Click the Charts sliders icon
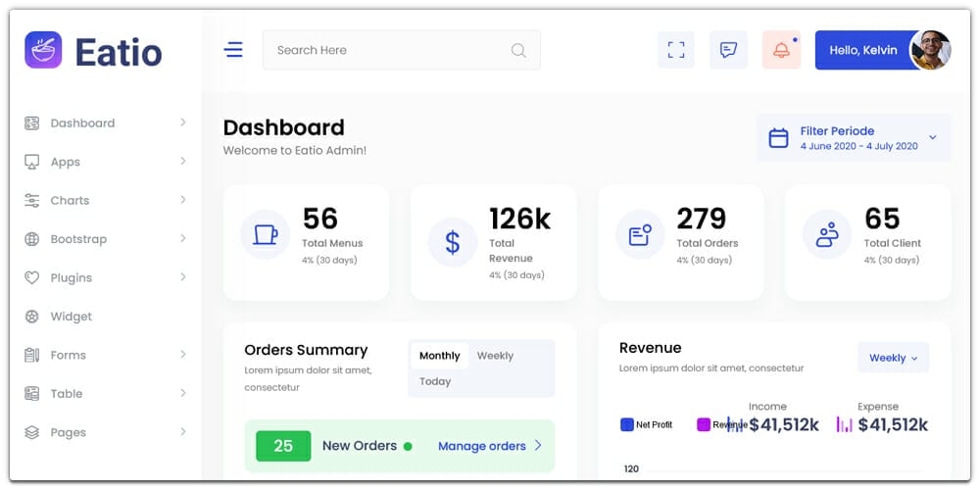Screen dimensions: 980x490 pos(32,201)
